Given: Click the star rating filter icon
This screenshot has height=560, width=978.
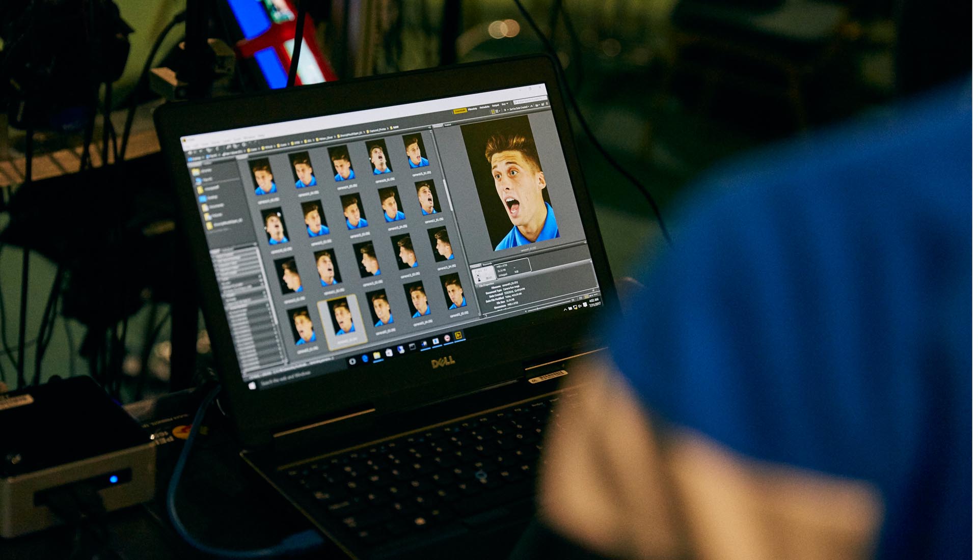Looking at the screenshot, I should (505, 110).
